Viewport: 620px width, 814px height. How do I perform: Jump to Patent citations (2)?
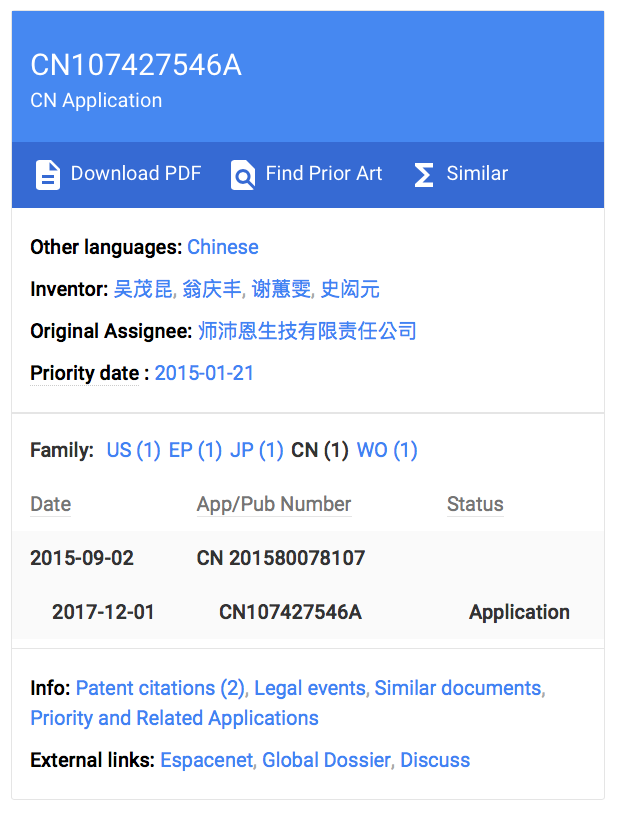point(160,688)
